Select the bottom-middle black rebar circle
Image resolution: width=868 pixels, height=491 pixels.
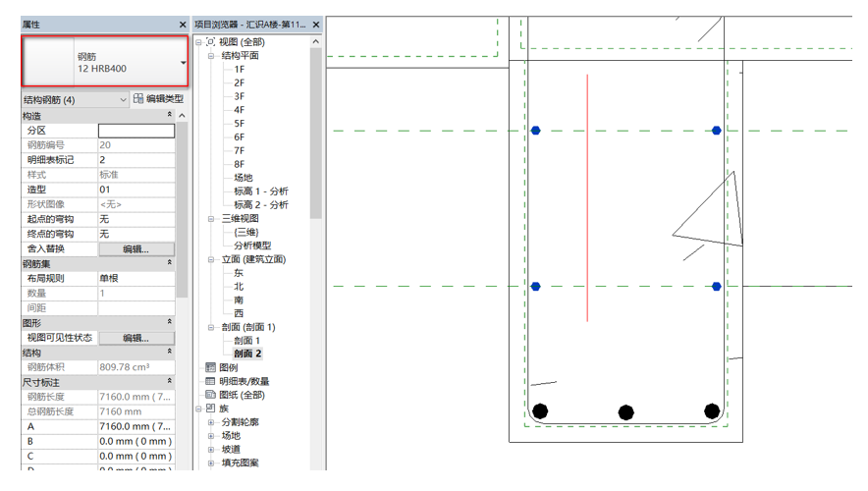click(x=625, y=412)
